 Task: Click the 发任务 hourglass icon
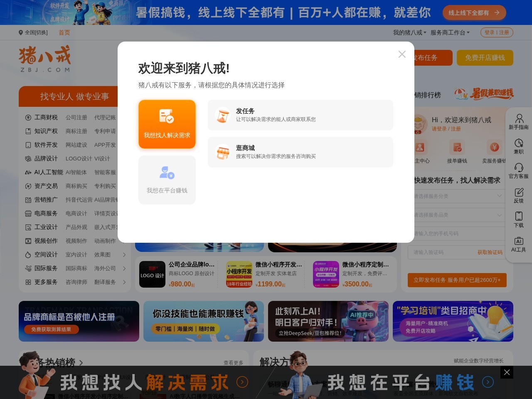click(223, 115)
